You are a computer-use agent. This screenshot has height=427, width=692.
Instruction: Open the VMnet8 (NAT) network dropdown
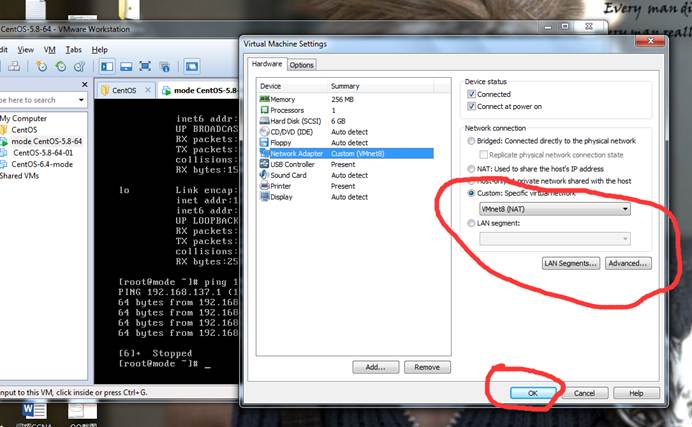(x=555, y=209)
